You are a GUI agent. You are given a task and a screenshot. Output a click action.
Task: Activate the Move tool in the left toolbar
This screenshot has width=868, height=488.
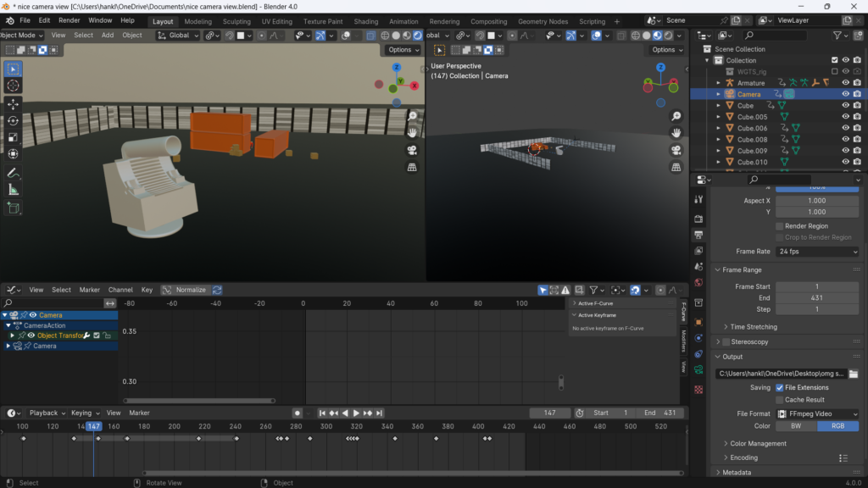12,103
